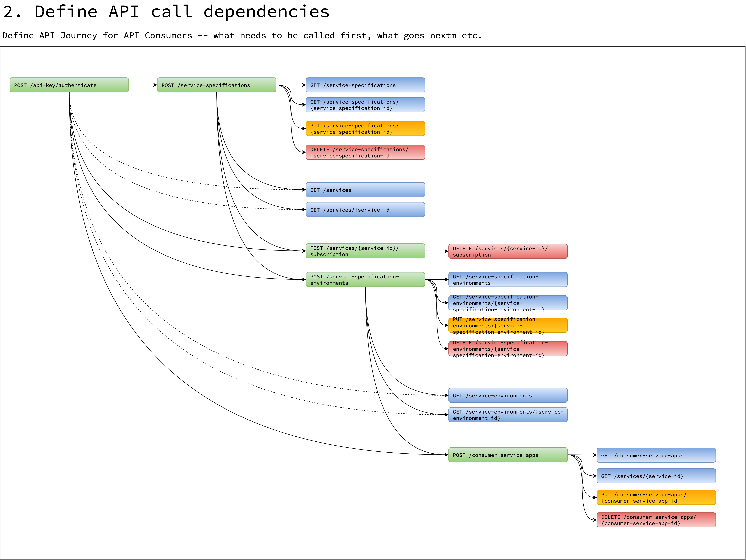This screenshot has width=746, height=560.
Task: Click DELETE /services/{service-id}/subscription red box
Action: click(x=508, y=251)
